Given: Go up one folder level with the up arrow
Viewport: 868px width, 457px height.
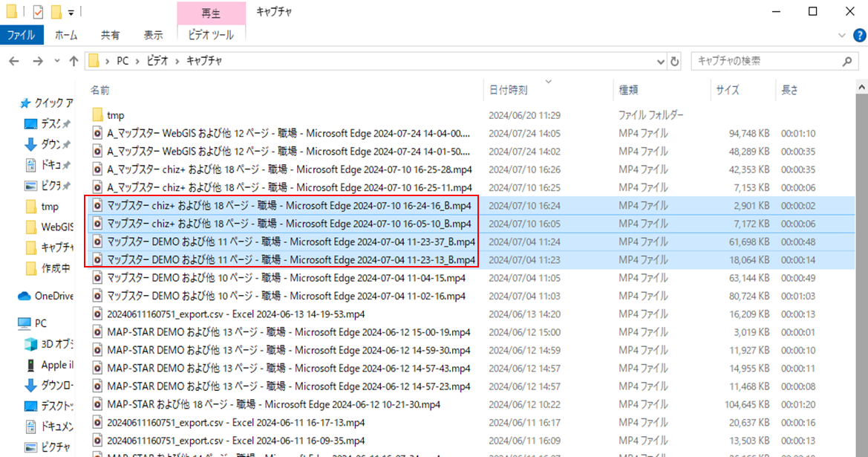Looking at the screenshot, I should [74, 61].
